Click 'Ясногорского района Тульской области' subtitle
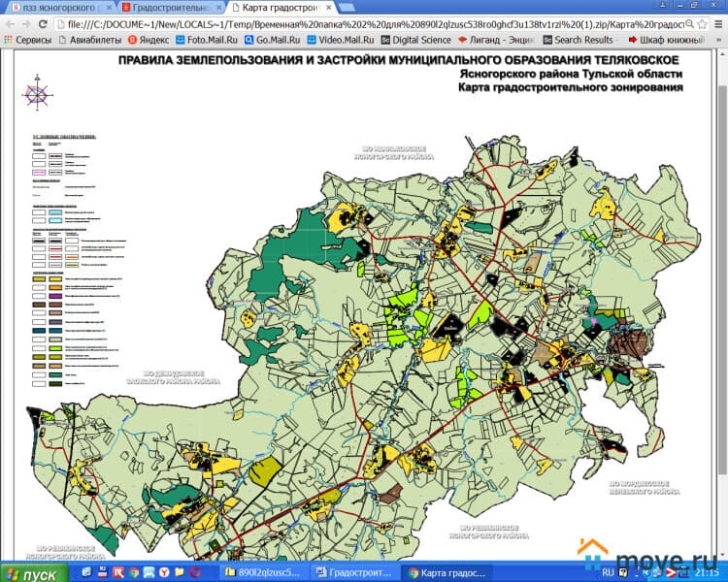This screenshot has width=728, height=582. tap(571, 74)
